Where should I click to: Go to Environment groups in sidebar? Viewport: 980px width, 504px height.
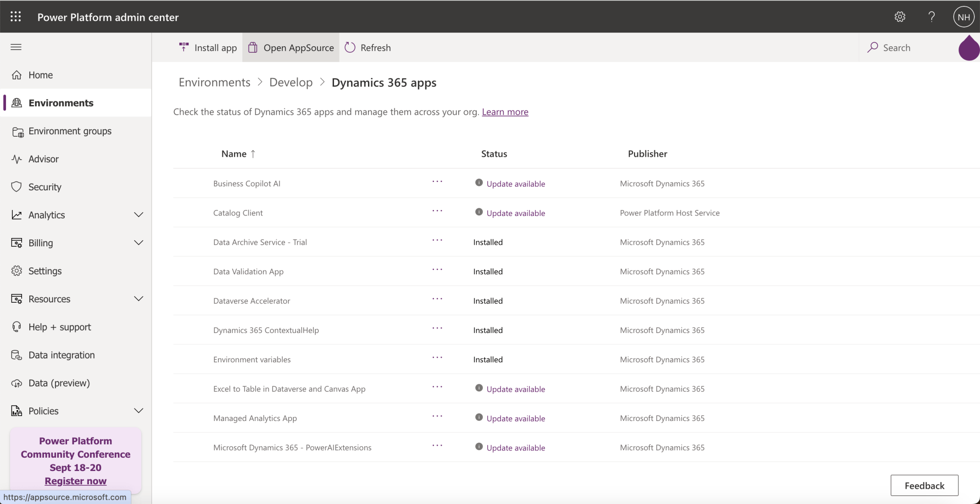click(x=70, y=131)
